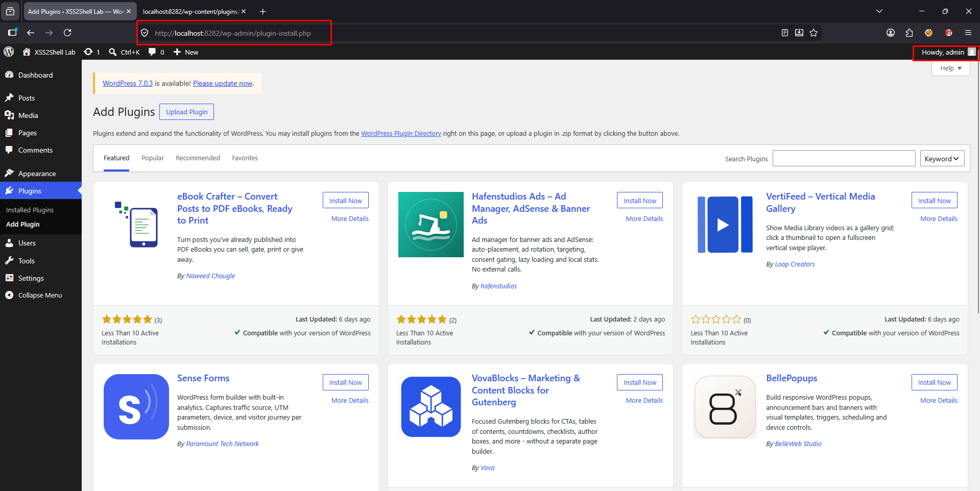Click the shield icon in the address bar
This screenshot has width=980, height=491.
click(145, 33)
